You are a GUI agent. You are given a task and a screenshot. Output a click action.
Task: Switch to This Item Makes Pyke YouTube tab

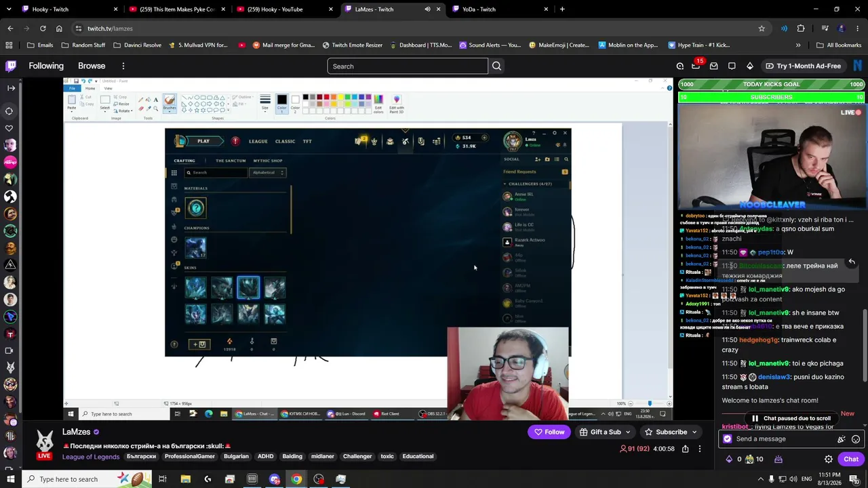click(x=176, y=9)
